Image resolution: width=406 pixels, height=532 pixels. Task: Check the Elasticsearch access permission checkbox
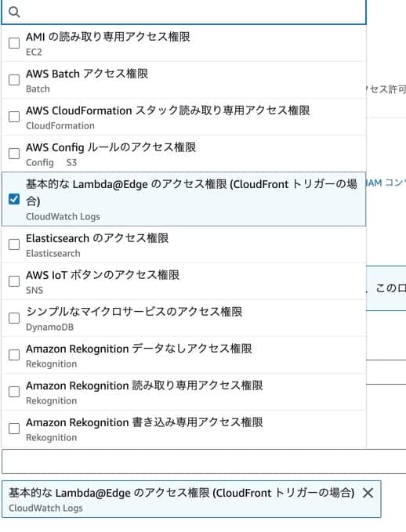tap(14, 244)
